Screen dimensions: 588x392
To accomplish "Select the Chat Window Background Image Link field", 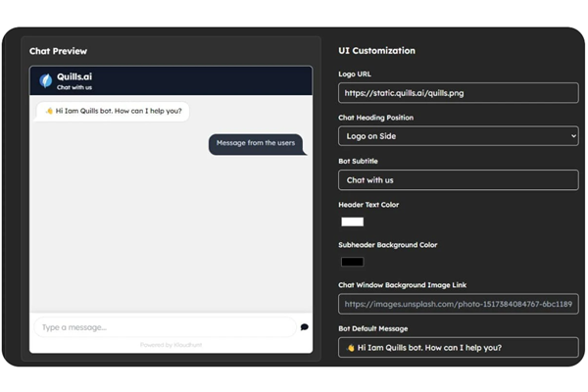I will [458, 304].
